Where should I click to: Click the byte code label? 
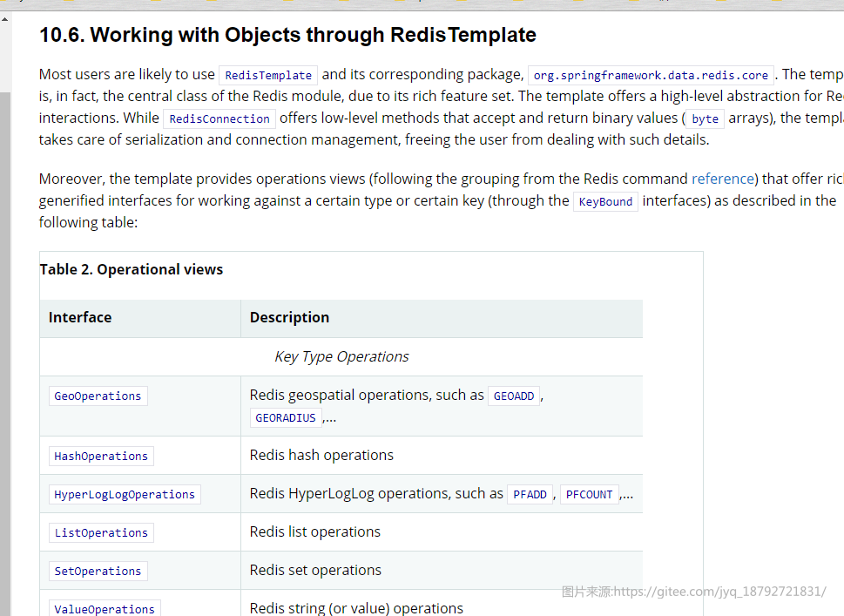[x=706, y=118]
